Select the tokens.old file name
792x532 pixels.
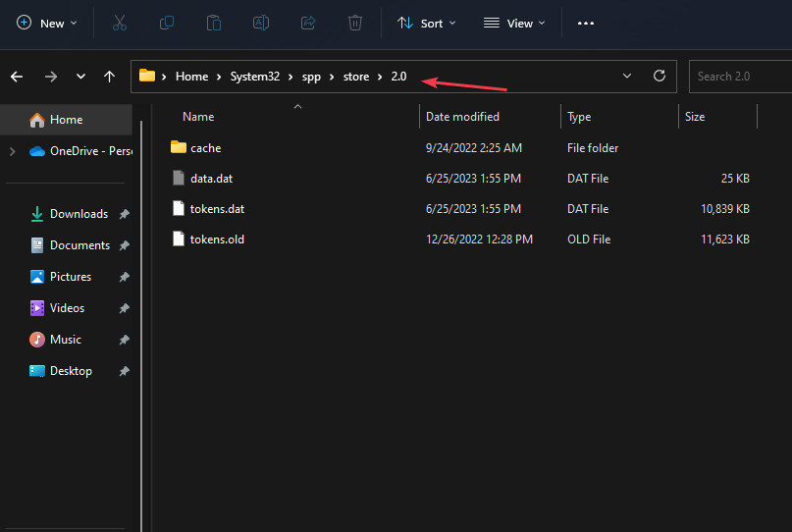217,239
